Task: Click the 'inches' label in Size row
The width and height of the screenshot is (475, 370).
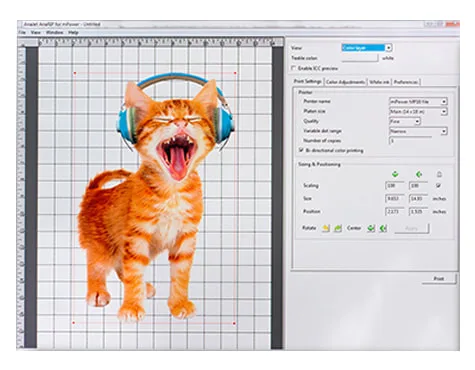Action: click(x=439, y=199)
